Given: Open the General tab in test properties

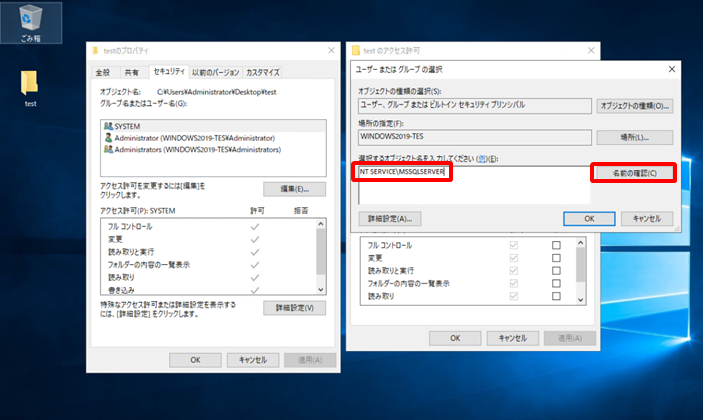Looking at the screenshot, I should (103, 72).
